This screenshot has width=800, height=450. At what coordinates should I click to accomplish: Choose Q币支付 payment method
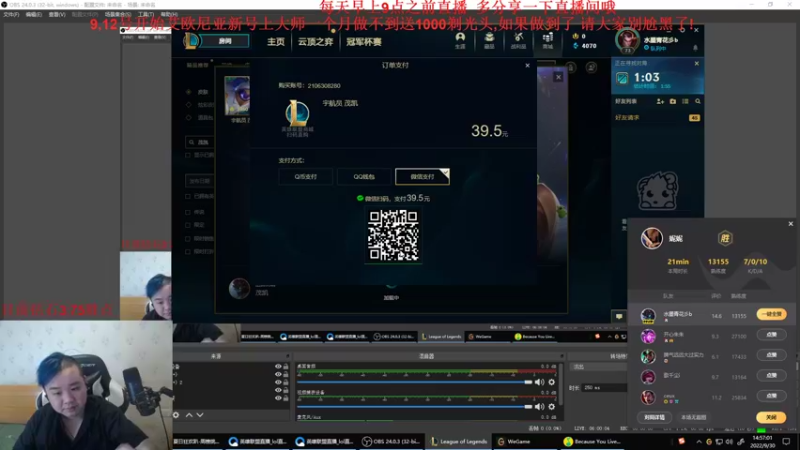click(306, 177)
